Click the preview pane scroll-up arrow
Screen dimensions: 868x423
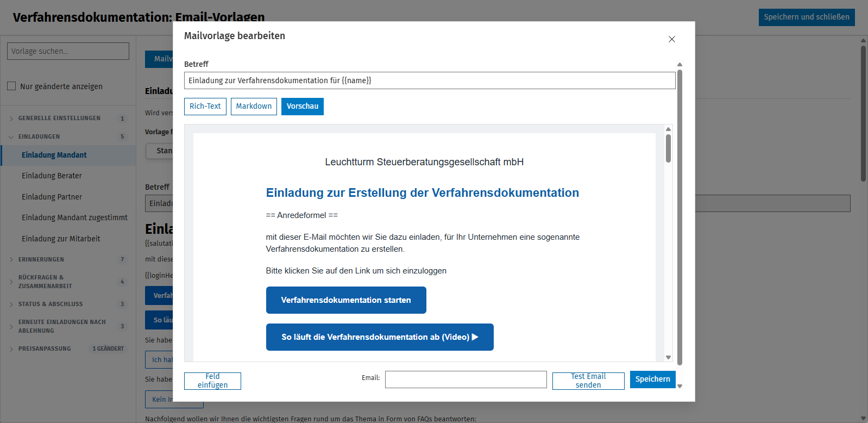(x=668, y=129)
